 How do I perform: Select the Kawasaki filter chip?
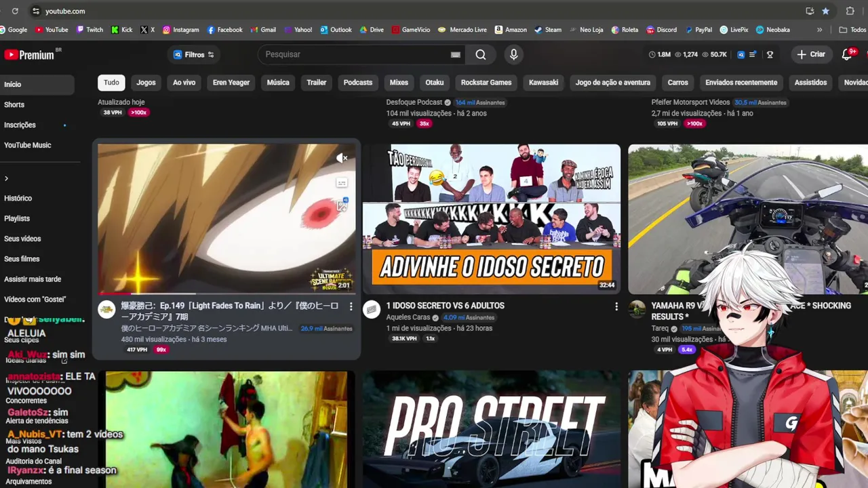pyautogui.click(x=544, y=83)
